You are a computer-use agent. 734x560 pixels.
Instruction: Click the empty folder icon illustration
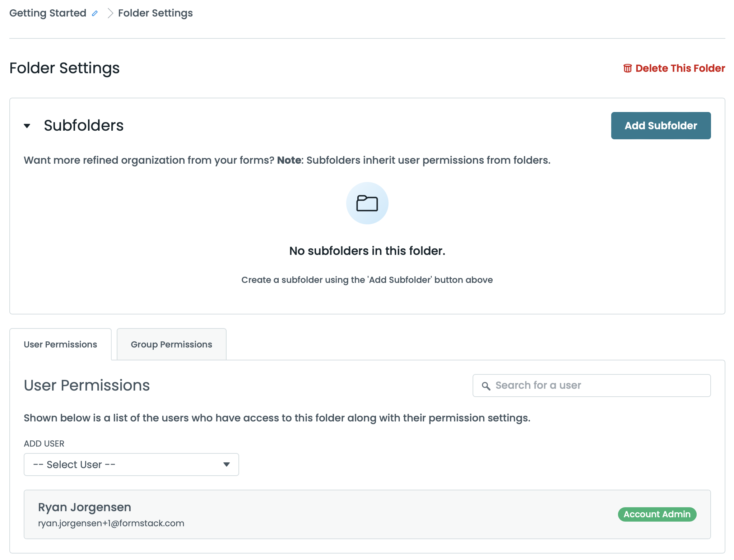(x=367, y=203)
